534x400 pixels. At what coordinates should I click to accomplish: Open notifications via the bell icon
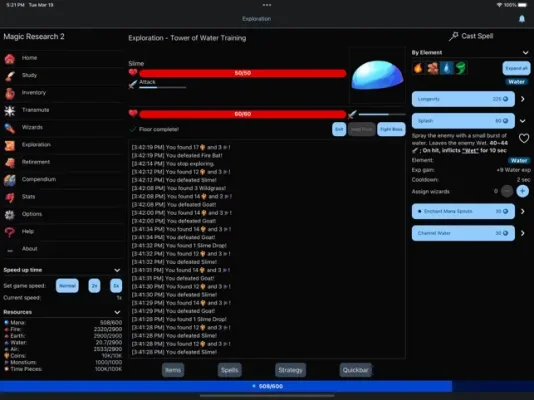pyautogui.click(x=522, y=19)
